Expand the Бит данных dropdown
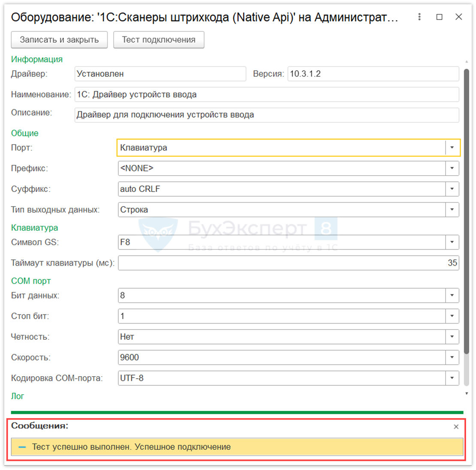Screen dimensions: 476x470 pos(452,295)
